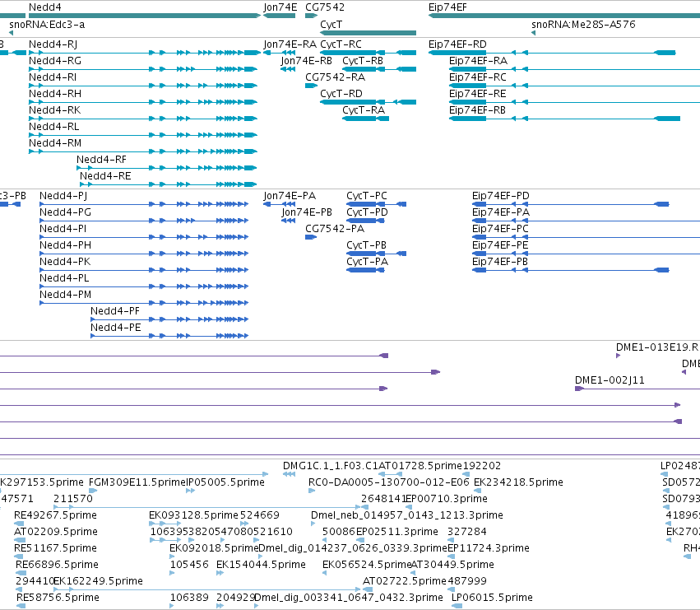This screenshot has width=700, height=610.
Task: Select the Nedd4-PM protein label
Action: 66,295
